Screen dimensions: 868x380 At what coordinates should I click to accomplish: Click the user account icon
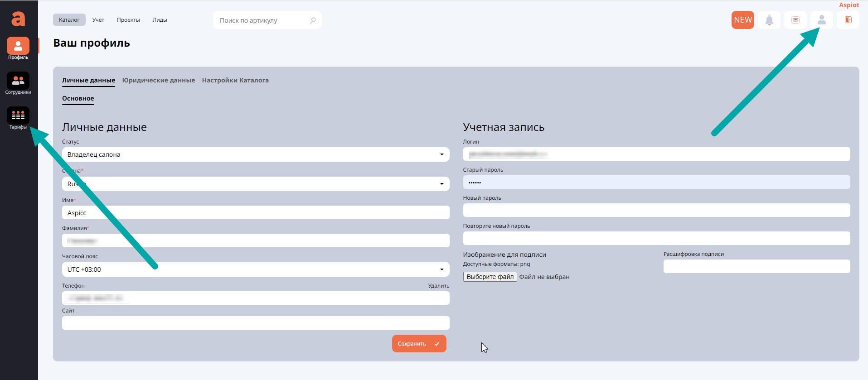coord(821,20)
